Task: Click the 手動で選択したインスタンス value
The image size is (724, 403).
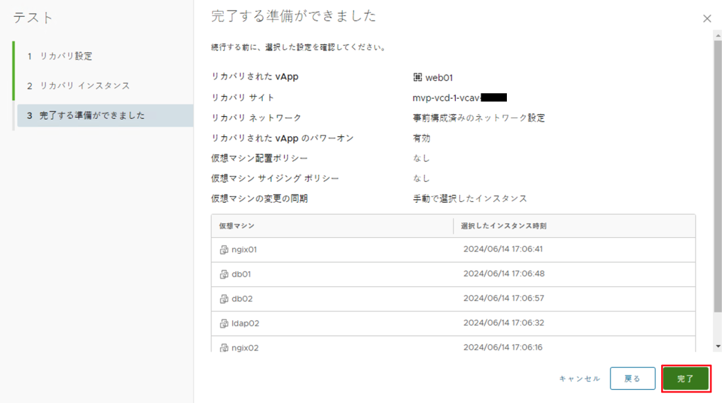Action: (470, 198)
